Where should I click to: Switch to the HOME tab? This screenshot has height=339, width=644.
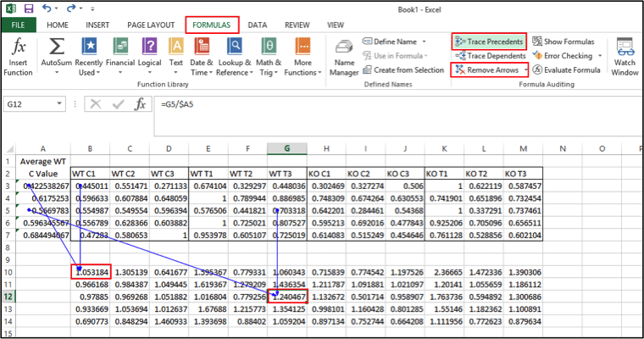coord(58,25)
